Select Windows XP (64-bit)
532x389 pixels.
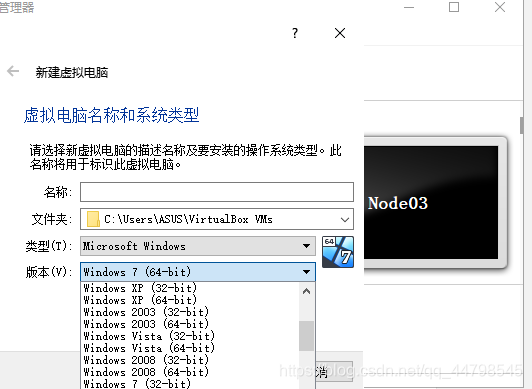click(140, 300)
